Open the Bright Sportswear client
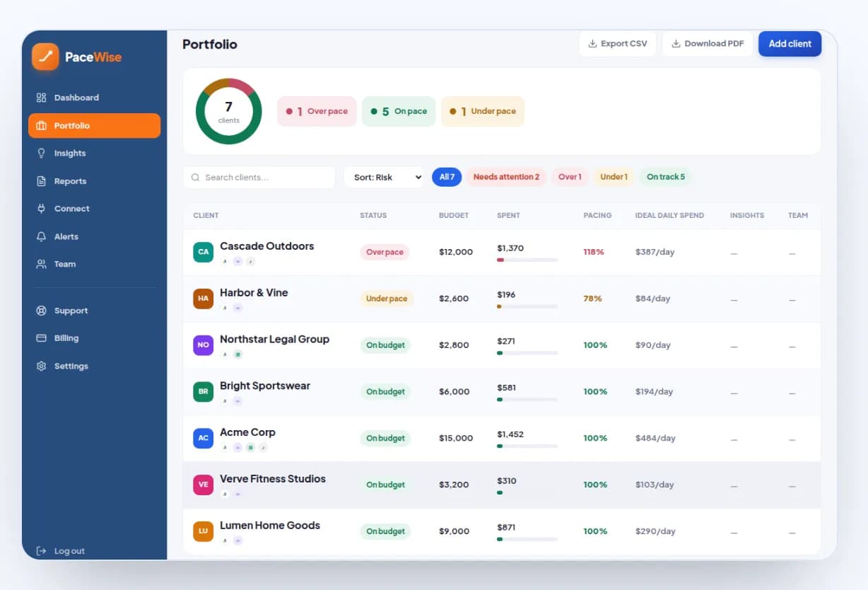 coord(265,386)
